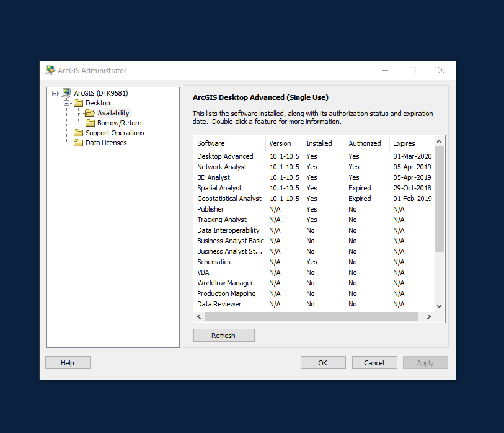The width and height of the screenshot is (504, 433).
Task: Click the Cancel button
Action: [374, 362]
